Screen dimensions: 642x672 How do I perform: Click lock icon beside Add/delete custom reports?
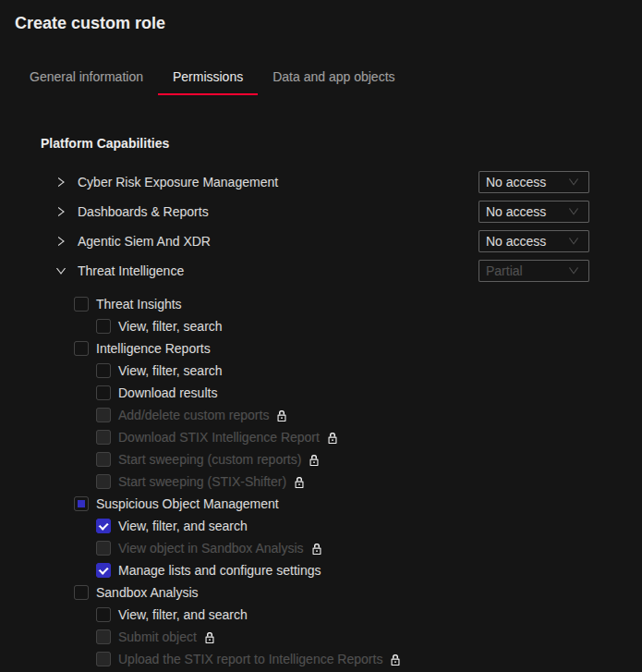tap(282, 416)
